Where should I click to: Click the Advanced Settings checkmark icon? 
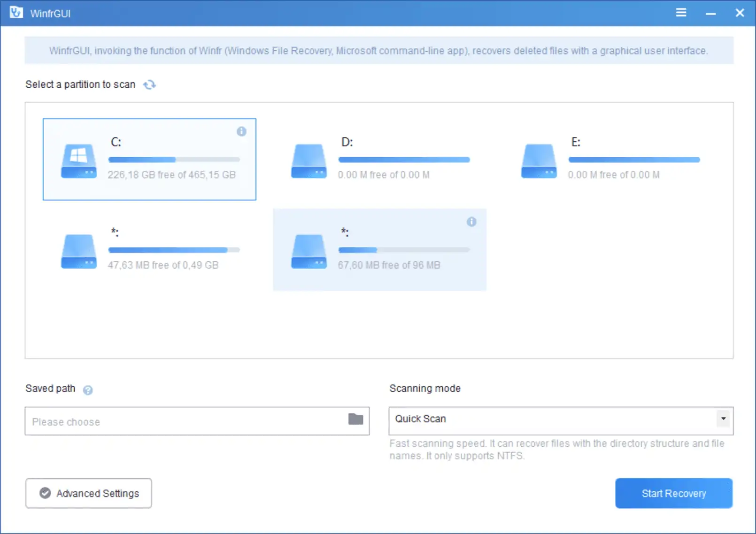tap(45, 493)
